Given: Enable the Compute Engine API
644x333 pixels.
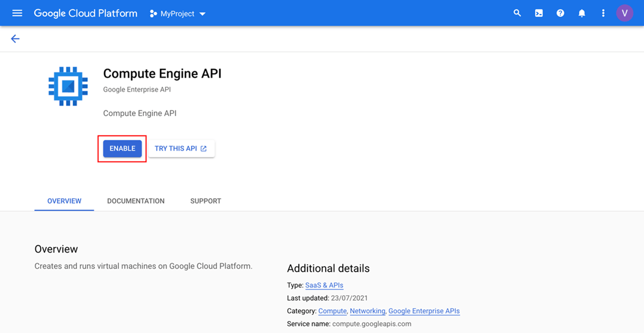Looking at the screenshot, I should pos(123,148).
